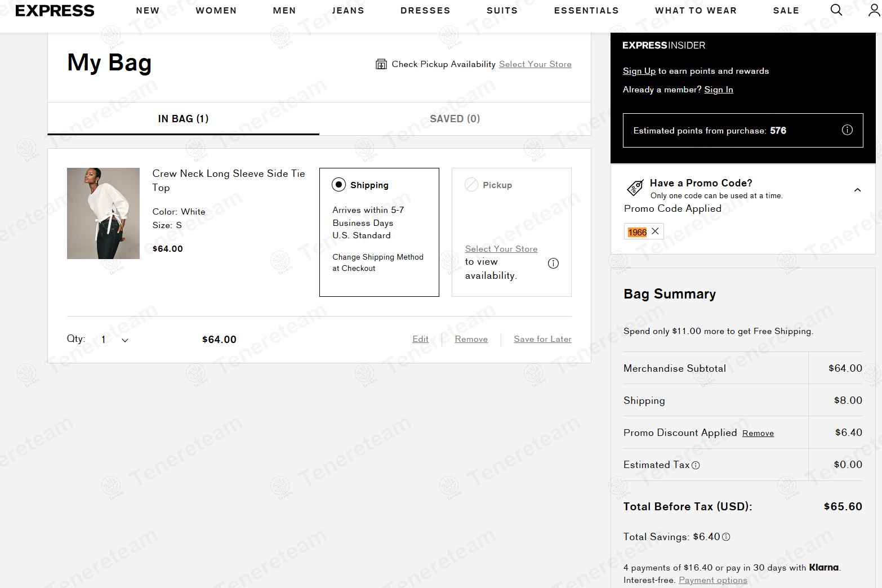Open the WOMEN navigation menu
Viewport: 882px width, 588px height.
pyautogui.click(x=216, y=11)
